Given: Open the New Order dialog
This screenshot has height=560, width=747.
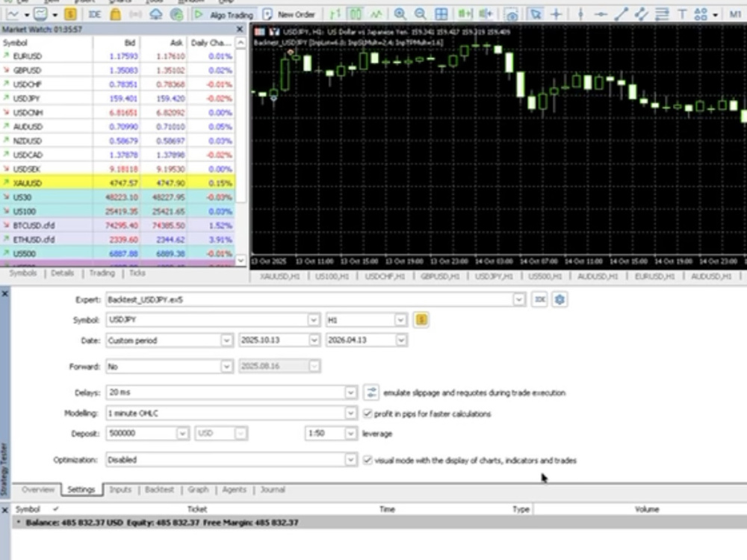Looking at the screenshot, I should coord(288,15).
